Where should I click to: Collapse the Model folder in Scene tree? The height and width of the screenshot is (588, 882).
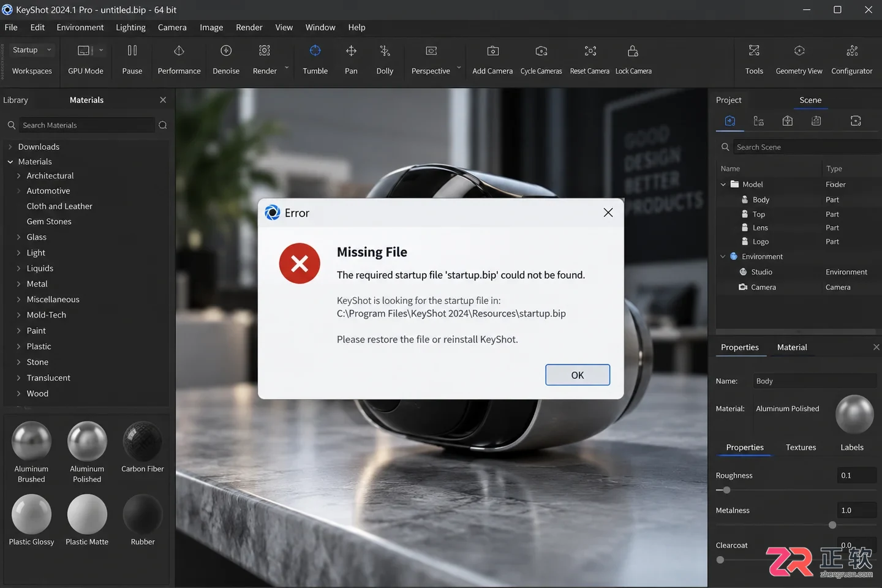click(x=723, y=184)
